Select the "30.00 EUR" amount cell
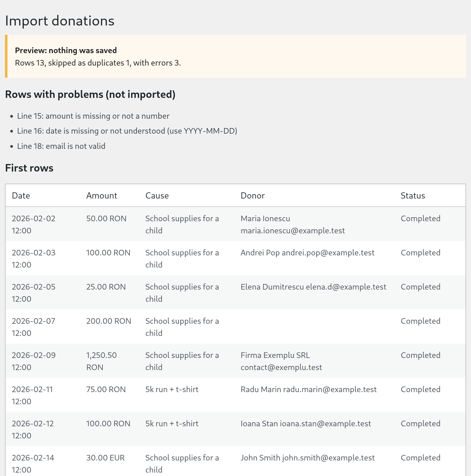The width and height of the screenshot is (471, 476). click(110, 461)
